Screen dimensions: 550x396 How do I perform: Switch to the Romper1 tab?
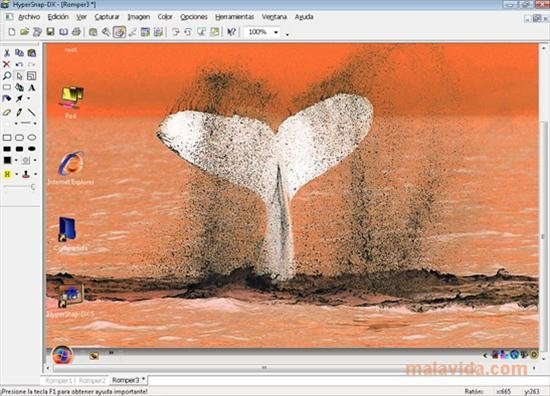pyautogui.click(x=58, y=380)
